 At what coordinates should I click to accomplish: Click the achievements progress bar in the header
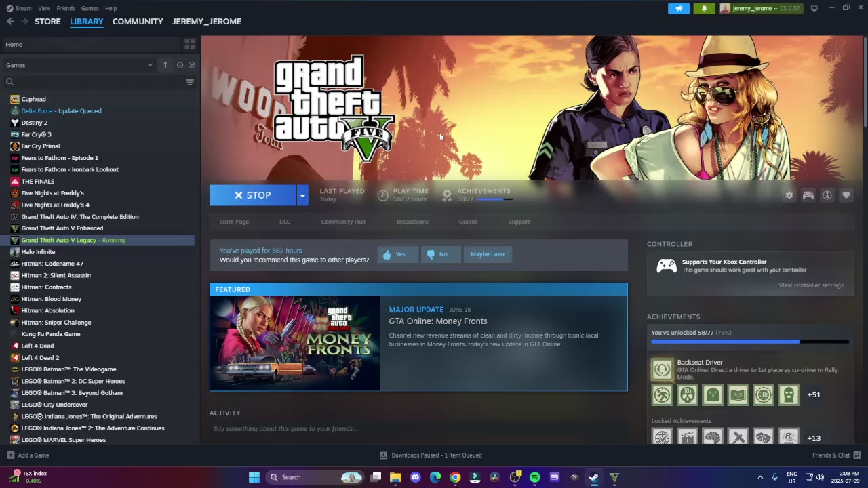click(494, 199)
